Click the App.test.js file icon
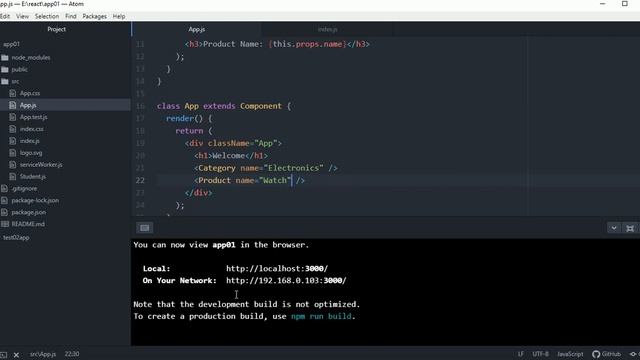Screen dimensions: 640x360 [x=13, y=117]
